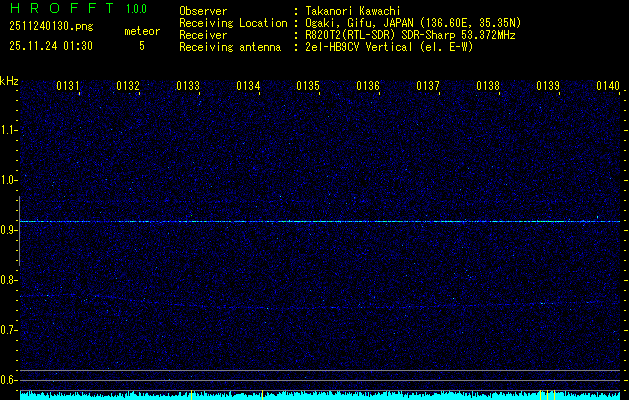This screenshot has height=400, width=629.
Task: Click the kHz axis unit label
Action: pyautogui.click(x=9, y=81)
